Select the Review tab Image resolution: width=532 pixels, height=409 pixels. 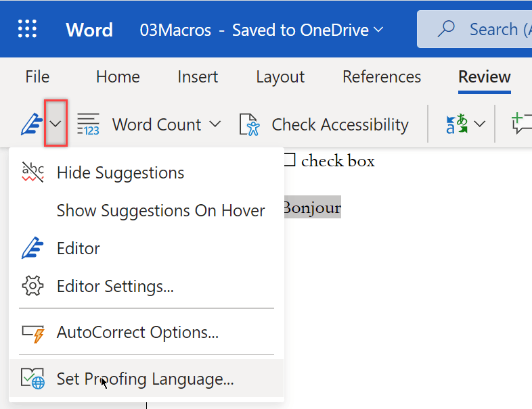[x=485, y=77]
